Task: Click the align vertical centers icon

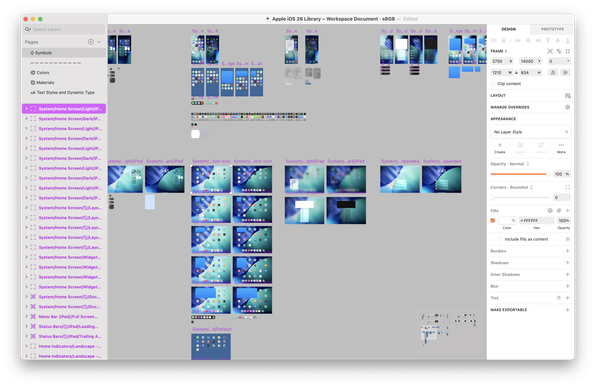Action: (558, 41)
